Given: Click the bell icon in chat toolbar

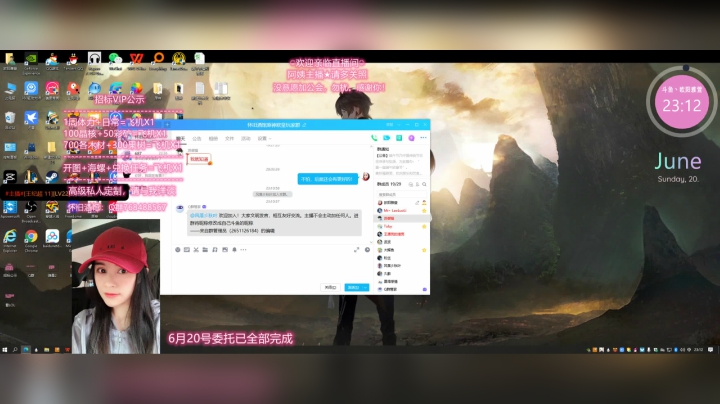Looking at the screenshot, I should [234, 250].
